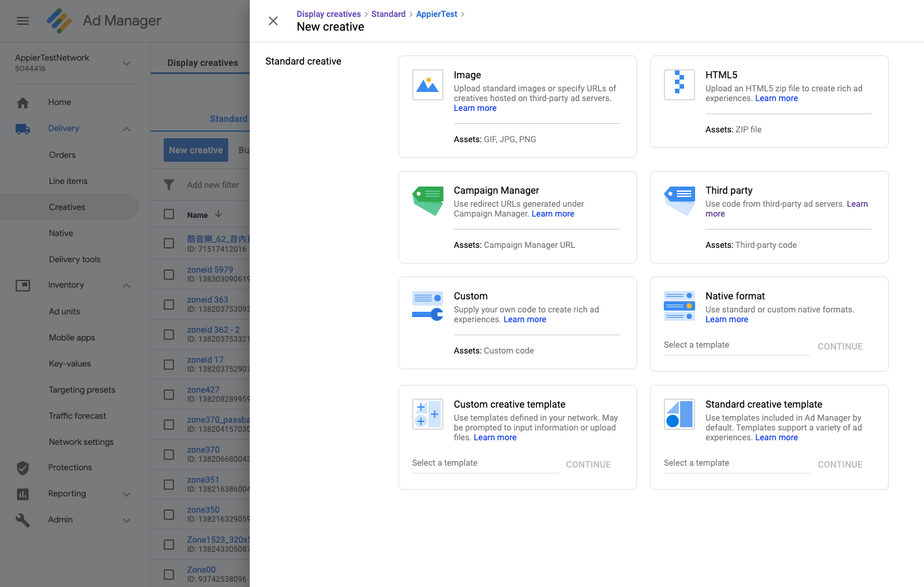Viewport: 924px width, 587px height.
Task: Check the box for Zone00
Action: (x=169, y=575)
